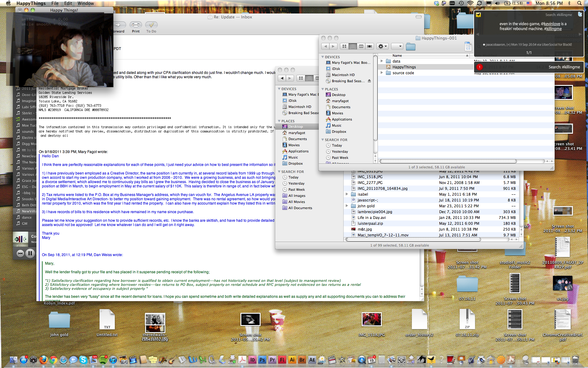
Task: Open System Preferences in the dock
Action: point(401,359)
